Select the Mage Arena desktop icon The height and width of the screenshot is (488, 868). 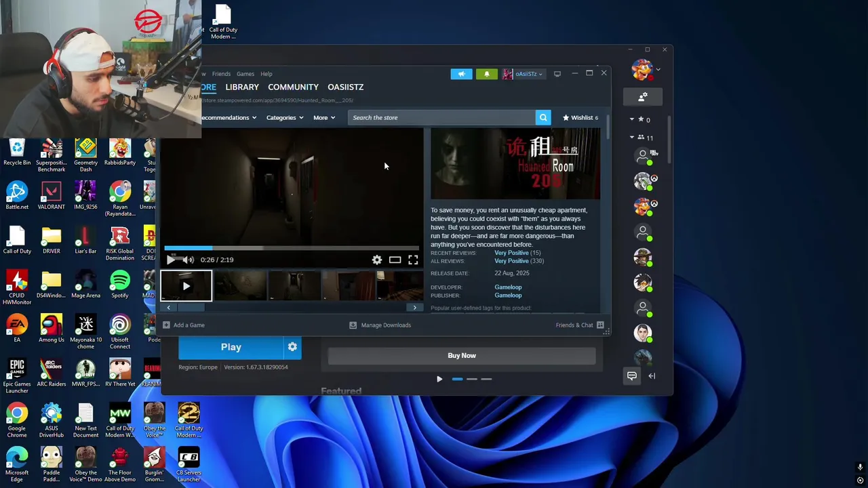(x=85, y=285)
